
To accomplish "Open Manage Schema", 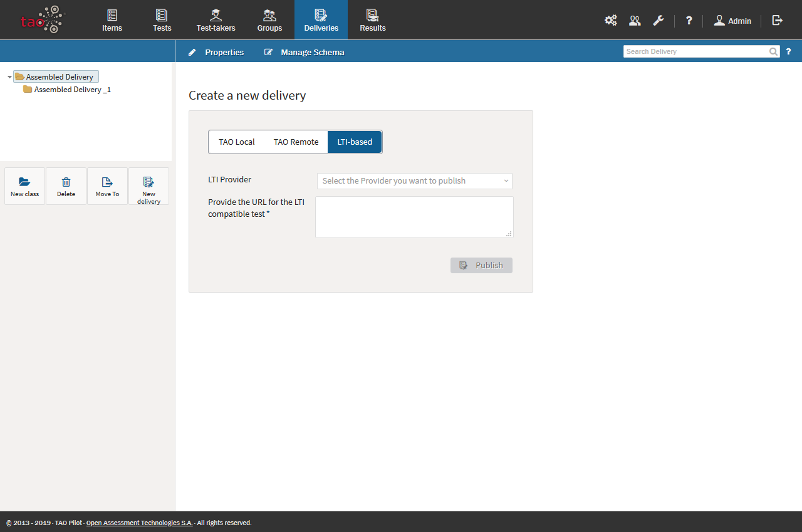I will tap(305, 52).
